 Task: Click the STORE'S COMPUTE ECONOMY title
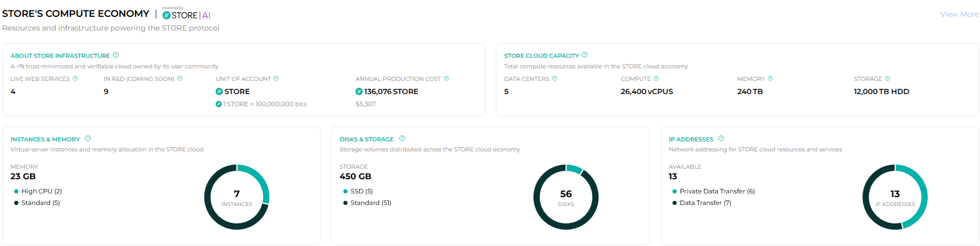coord(76,14)
